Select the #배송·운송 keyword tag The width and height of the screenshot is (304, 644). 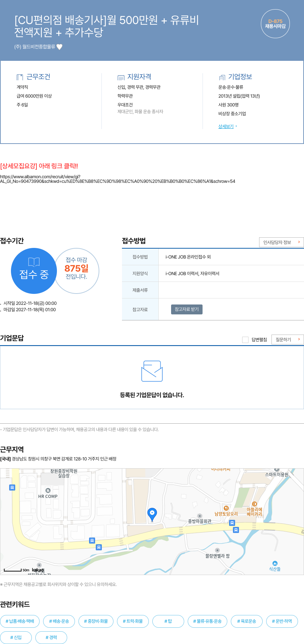(59, 621)
